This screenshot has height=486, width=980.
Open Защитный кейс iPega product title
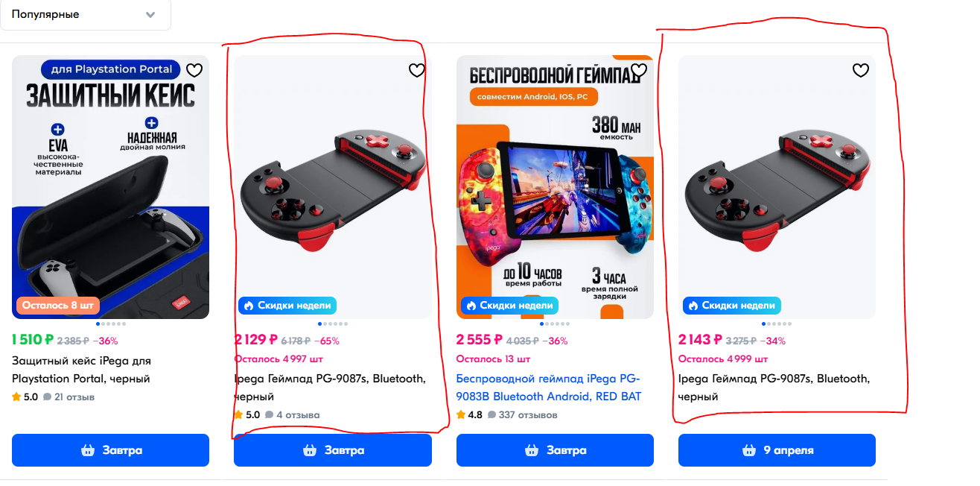click(x=82, y=370)
